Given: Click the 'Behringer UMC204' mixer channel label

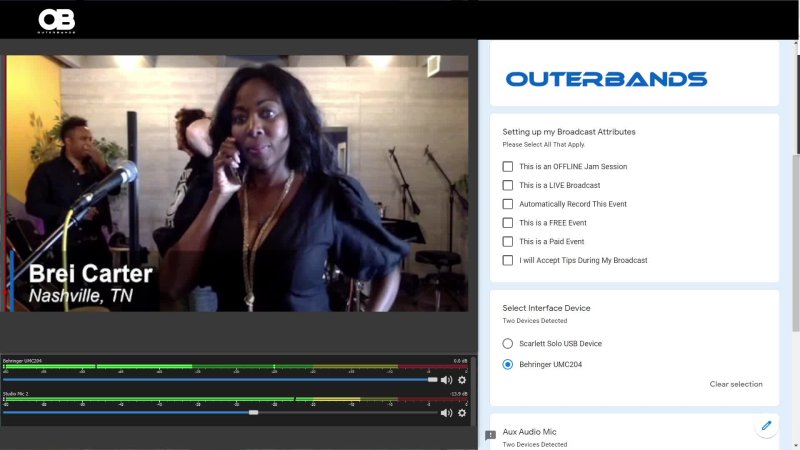Looking at the screenshot, I should pos(22,361).
